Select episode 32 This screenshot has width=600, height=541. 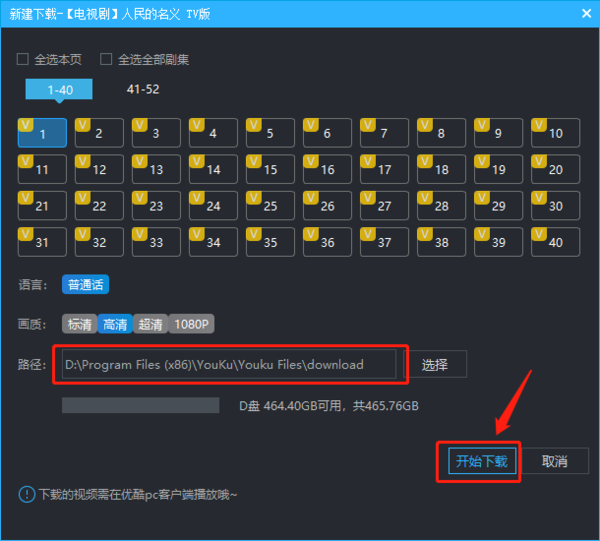pos(99,242)
